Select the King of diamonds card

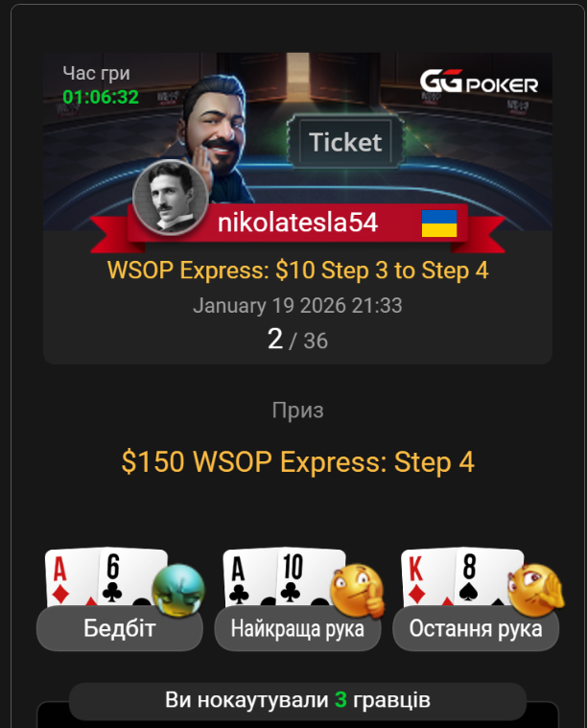tap(426, 578)
